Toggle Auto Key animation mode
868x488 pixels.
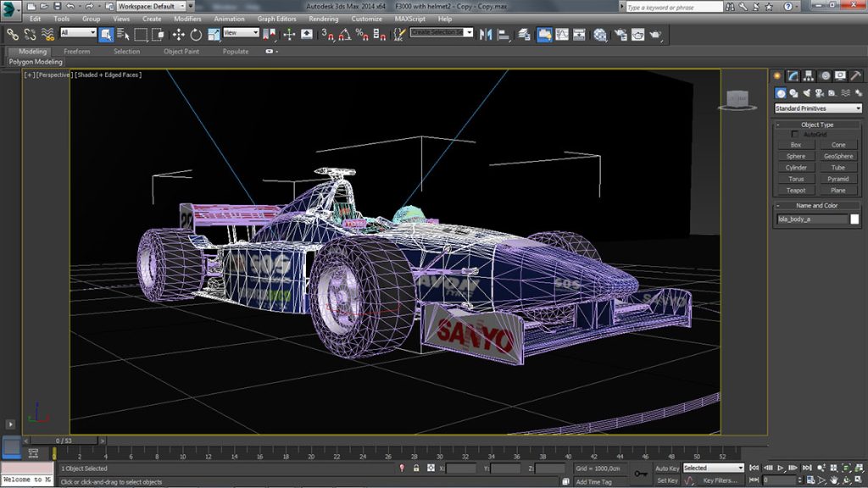point(667,468)
